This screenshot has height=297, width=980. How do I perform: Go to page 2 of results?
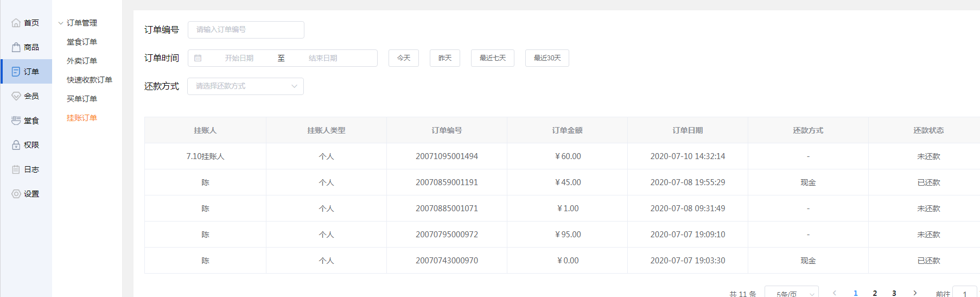[875, 293]
